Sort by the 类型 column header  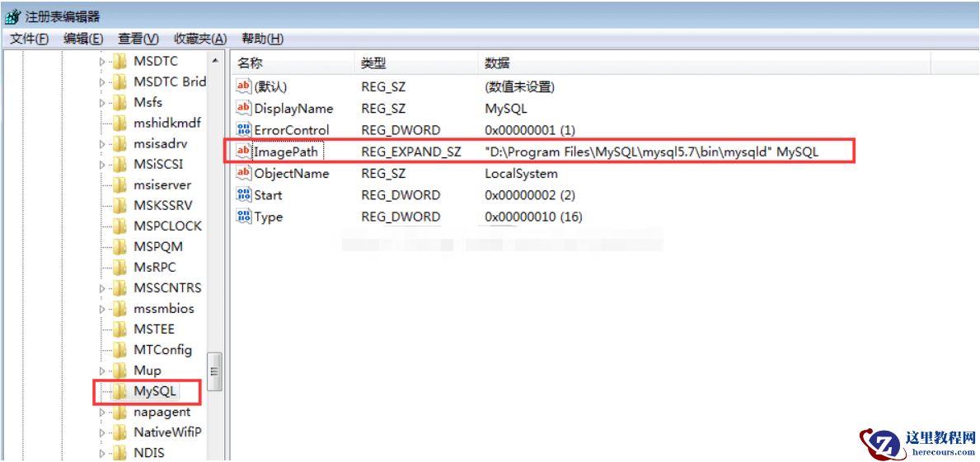point(416,63)
